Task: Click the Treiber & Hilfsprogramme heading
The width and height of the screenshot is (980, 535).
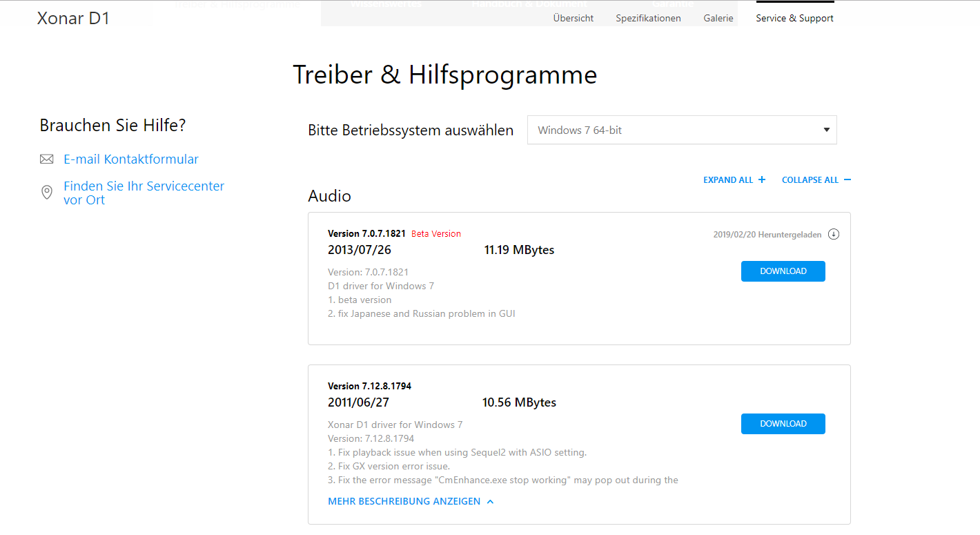Action: tap(445, 75)
